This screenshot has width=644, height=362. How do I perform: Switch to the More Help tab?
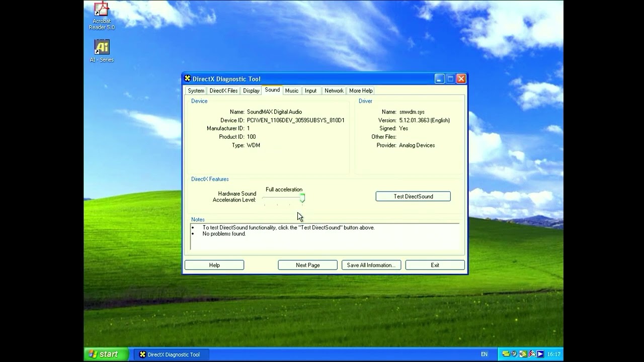click(x=361, y=90)
